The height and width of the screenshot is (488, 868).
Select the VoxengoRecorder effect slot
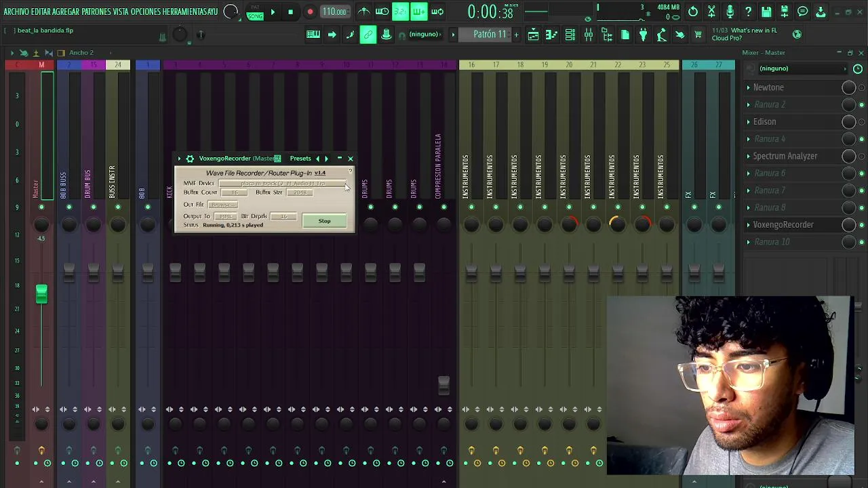click(792, 224)
